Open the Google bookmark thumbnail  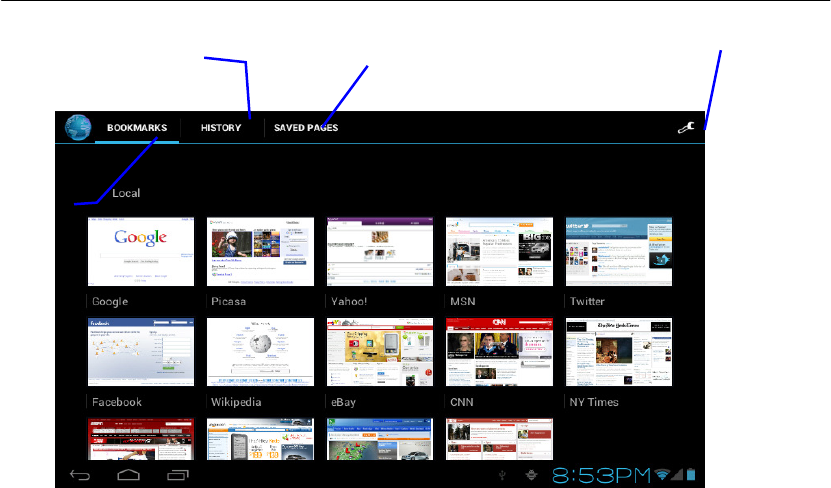click(x=141, y=252)
